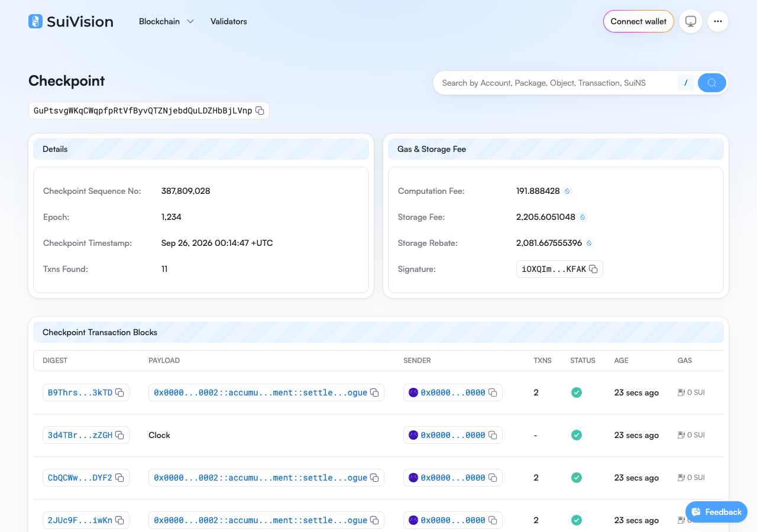
Task: Open the Validators page
Action: (229, 21)
